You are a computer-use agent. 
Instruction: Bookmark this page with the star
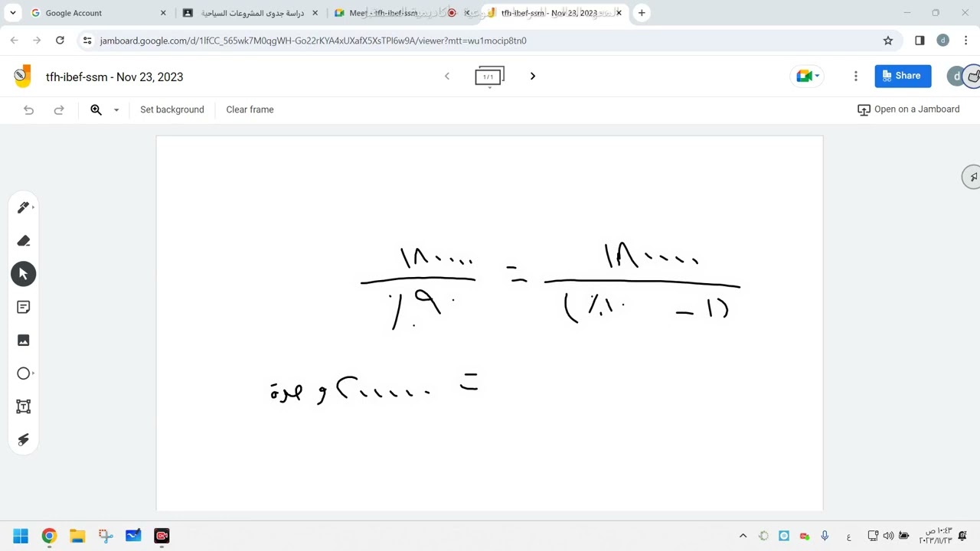click(888, 41)
